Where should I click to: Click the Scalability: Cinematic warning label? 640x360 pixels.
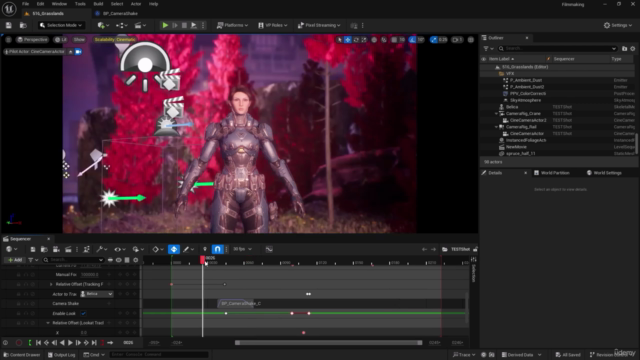(115, 40)
